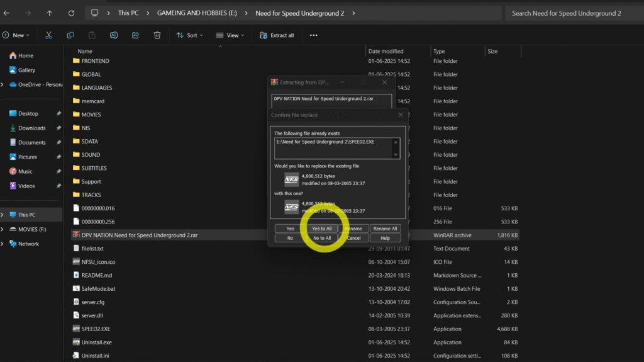Screen dimensions: 644x362
Task: Go up one folder level arrow
Action: pos(49,13)
